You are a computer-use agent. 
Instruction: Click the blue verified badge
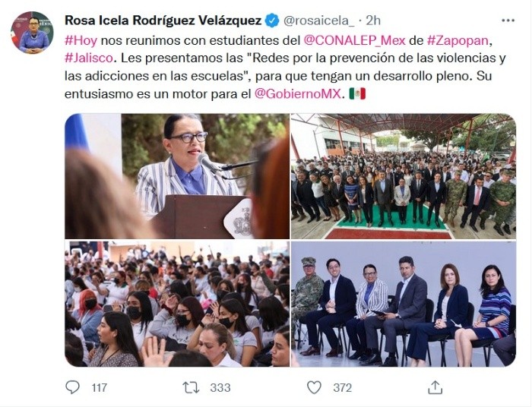point(272,21)
